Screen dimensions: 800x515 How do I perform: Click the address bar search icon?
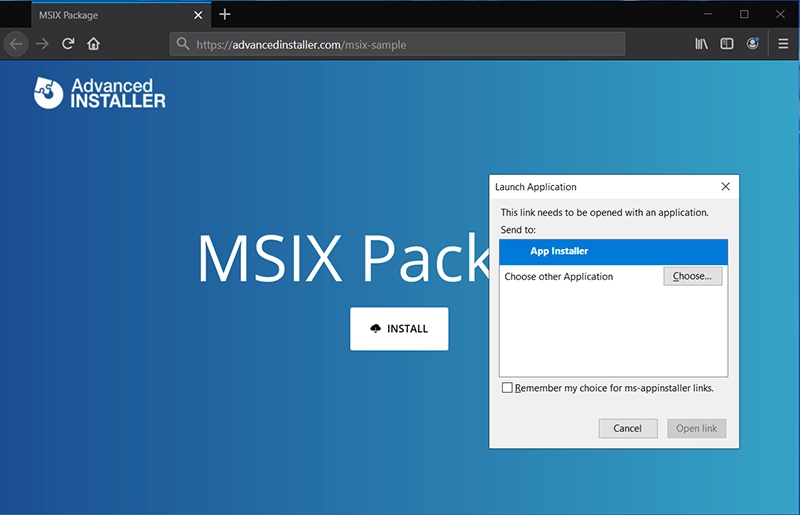pyautogui.click(x=183, y=44)
